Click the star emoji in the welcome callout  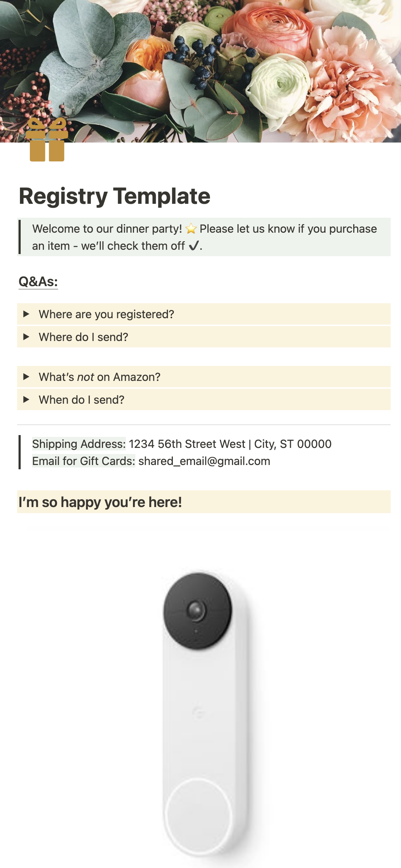tap(191, 229)
